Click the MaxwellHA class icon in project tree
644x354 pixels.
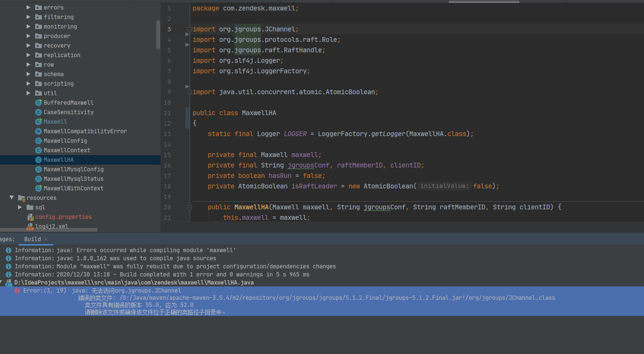click(x=38, y=160)
